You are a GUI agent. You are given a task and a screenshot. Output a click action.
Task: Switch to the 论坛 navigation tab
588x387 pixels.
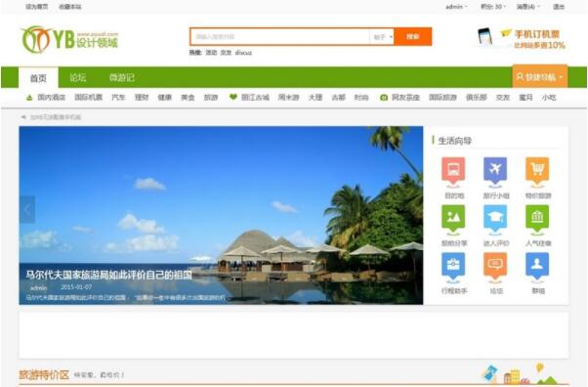(x=77, y=78)
